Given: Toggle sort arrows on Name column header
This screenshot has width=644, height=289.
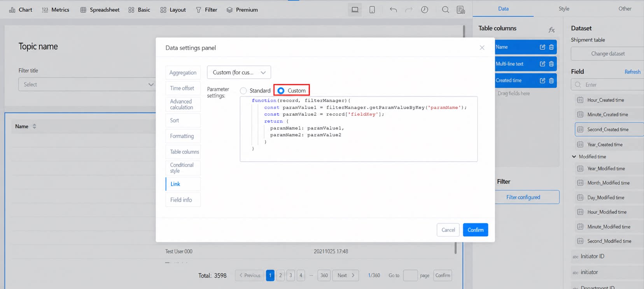Looking at the screenshot, I should pos(34,126).
